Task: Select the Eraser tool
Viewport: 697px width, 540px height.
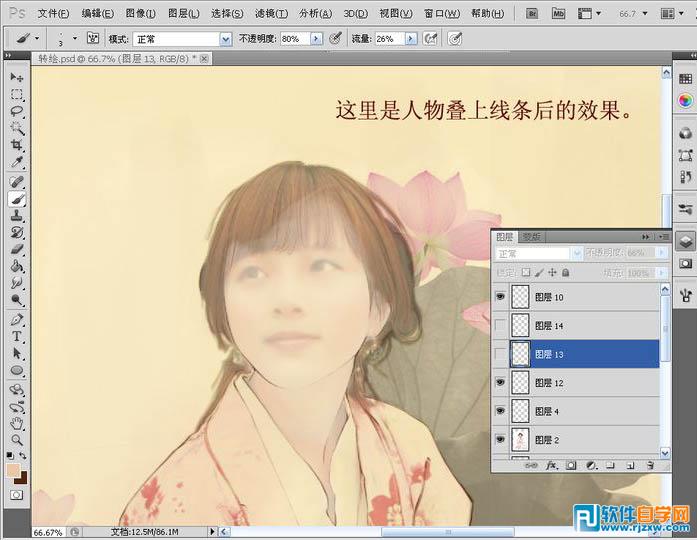Action: [17, 249]
